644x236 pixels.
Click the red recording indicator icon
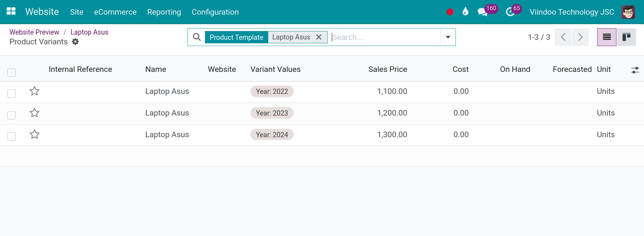pyautogui.click(x=450, y=12)
